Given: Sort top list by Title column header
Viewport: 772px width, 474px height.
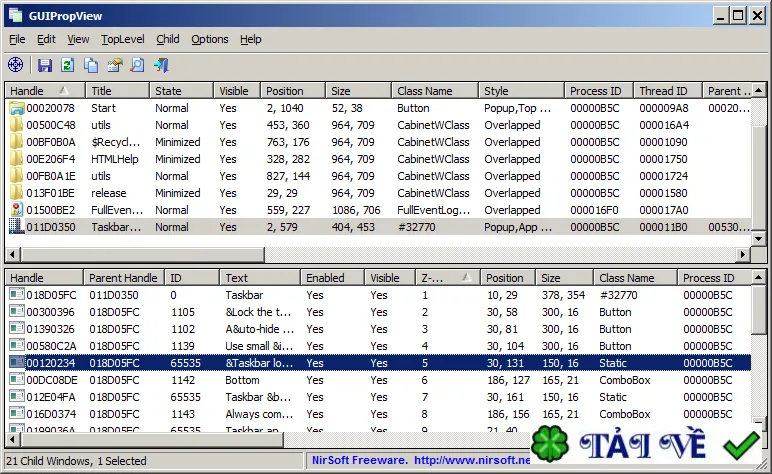Looking at the screenshot, I should (x=118, y=91).
